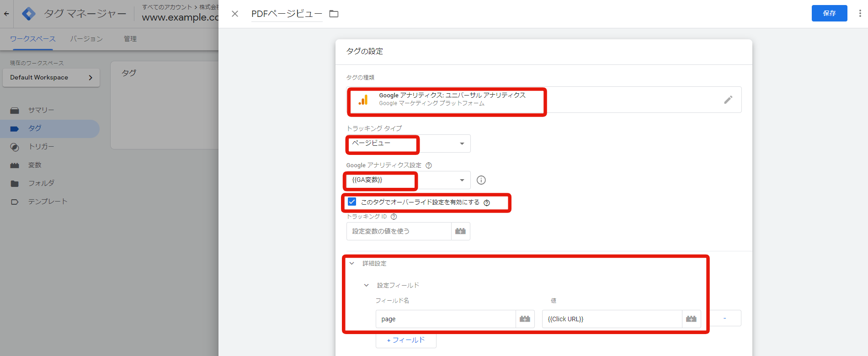Select トリガー in the sidebar
868x356 pixels.
49,147
